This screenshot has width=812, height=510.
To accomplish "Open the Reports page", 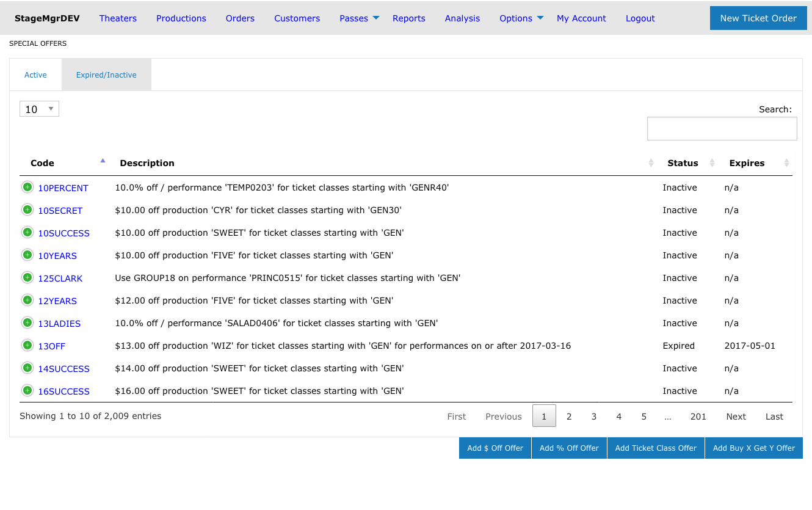I will (409, 18).
